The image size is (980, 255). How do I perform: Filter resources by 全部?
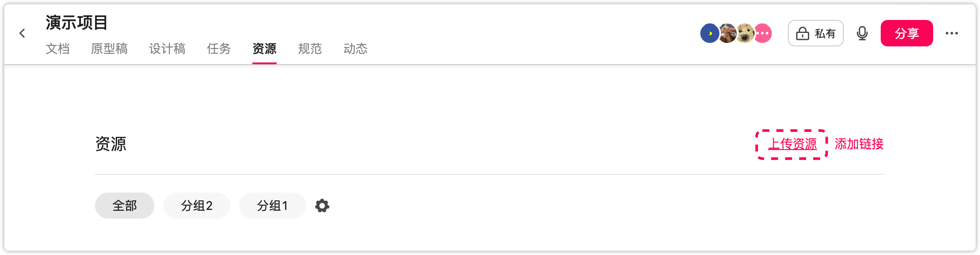[124, 206]
